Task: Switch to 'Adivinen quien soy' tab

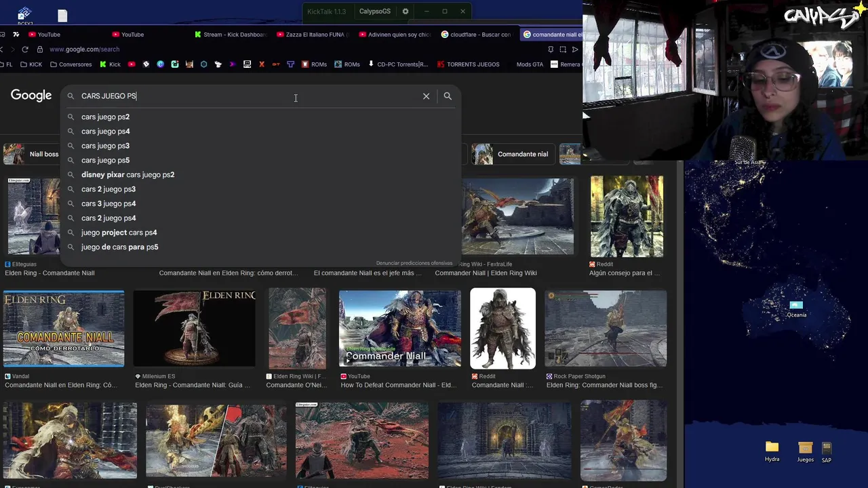Action: (x=395, y=35)
